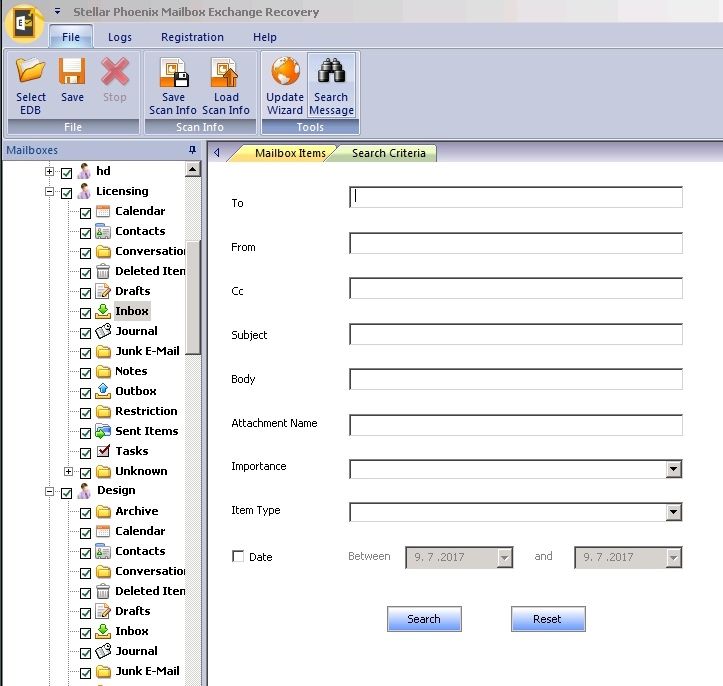Viewport: 723px width, 686px height.
Task: Click into the Cc field
Action: [x=516, y=288]
